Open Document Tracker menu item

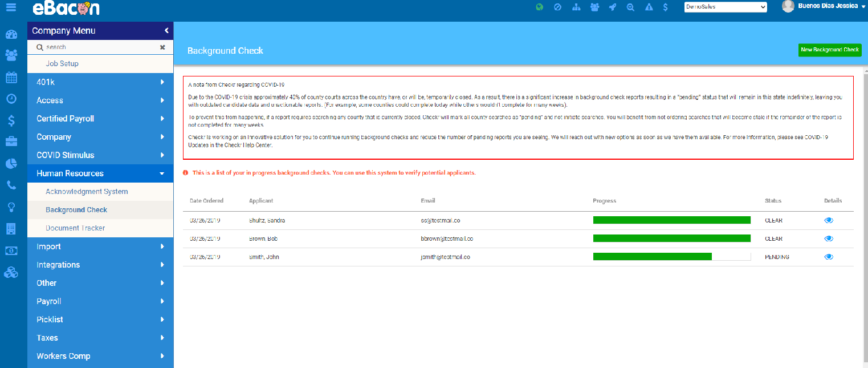tap(100, 228)
